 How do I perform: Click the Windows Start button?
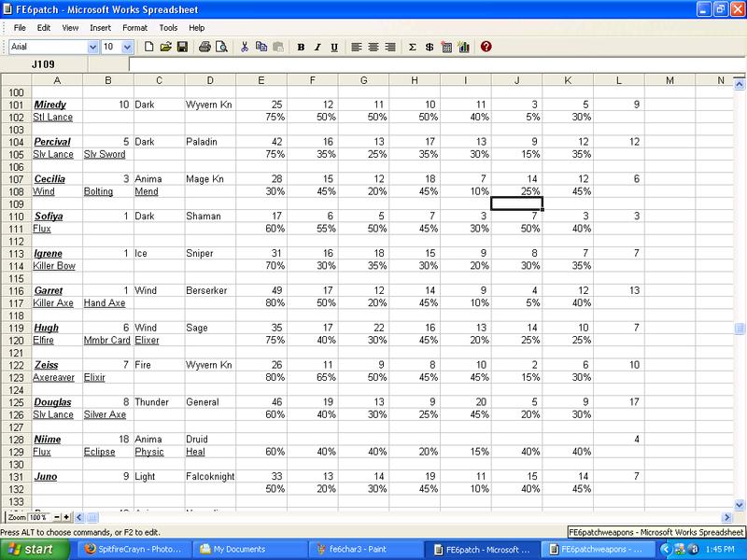pyautogui.click(x=31, y=549)
